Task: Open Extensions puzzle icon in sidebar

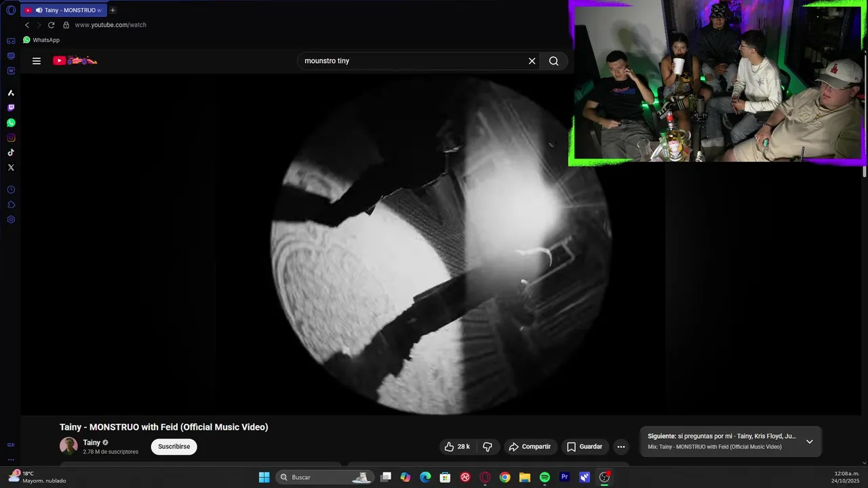Action: tap(11, 205)
